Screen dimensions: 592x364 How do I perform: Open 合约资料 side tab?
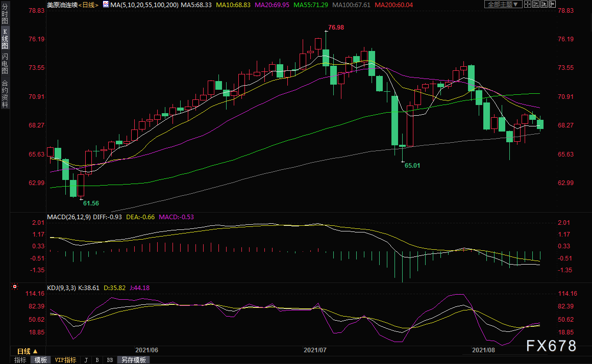pyautogui.click(x=5, y=93)
